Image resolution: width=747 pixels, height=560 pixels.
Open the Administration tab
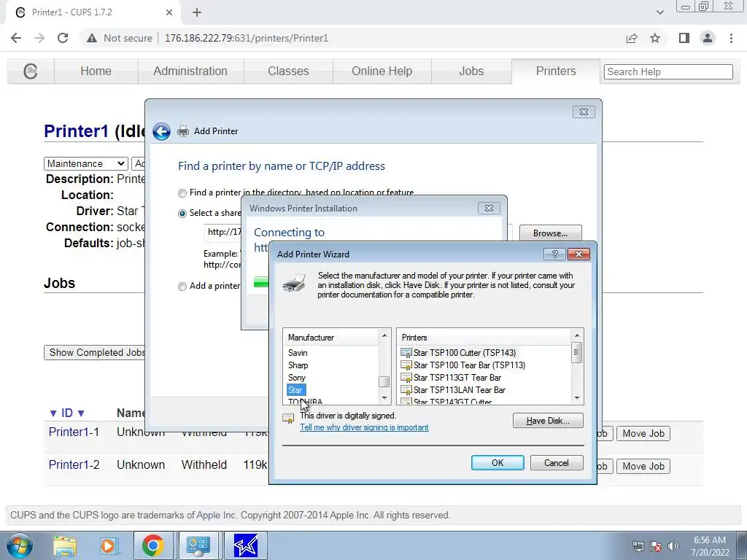click(x=190, y=71)
